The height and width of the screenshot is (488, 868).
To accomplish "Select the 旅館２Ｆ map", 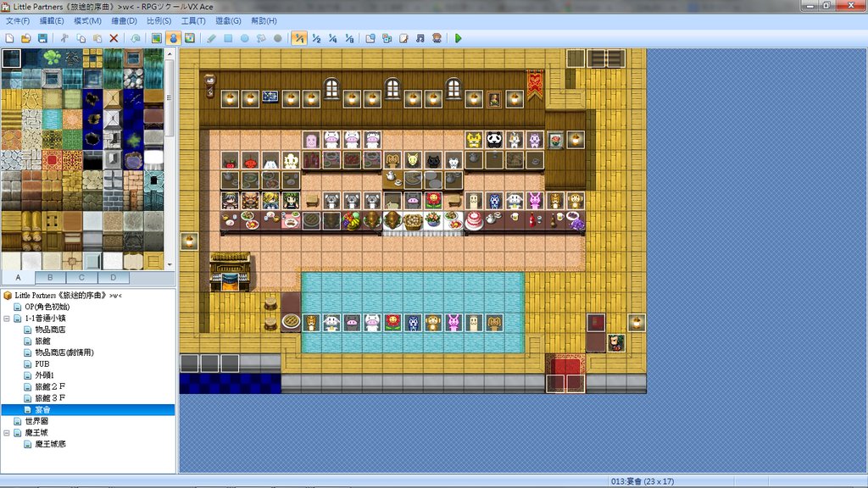I will (50, 386).
